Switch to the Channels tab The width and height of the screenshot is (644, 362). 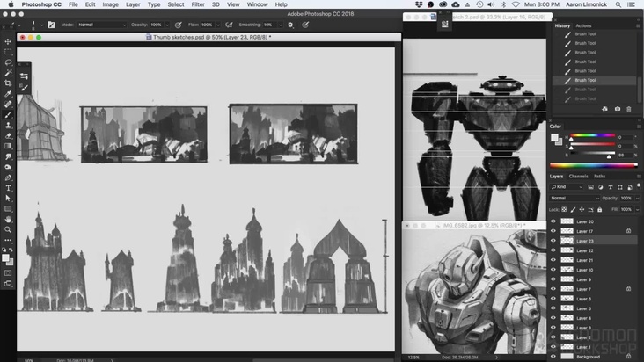(580, 176)
